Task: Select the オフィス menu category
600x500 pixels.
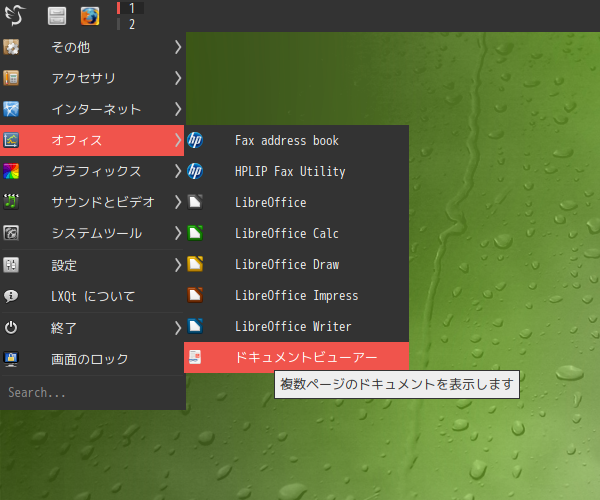Action: 92,140
